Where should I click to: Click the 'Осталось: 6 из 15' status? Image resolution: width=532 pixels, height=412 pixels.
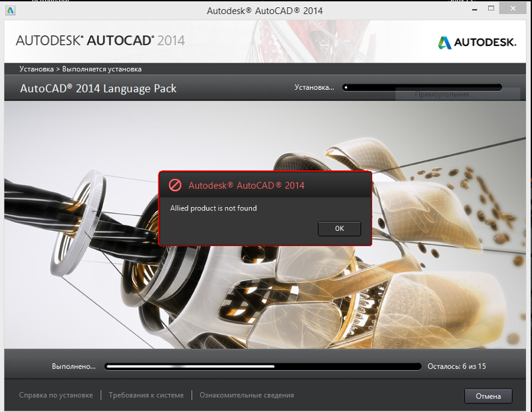(457, 367)
